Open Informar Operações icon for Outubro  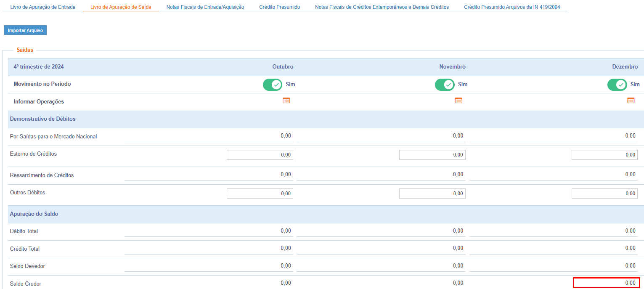click(x=286, y=101)
